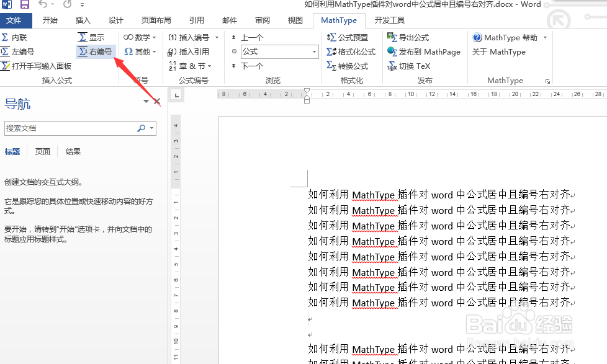The height and width of the screenshot is (364, 607).
Task: Click 导出公式 export equations
Action: [x=408, y=38]
